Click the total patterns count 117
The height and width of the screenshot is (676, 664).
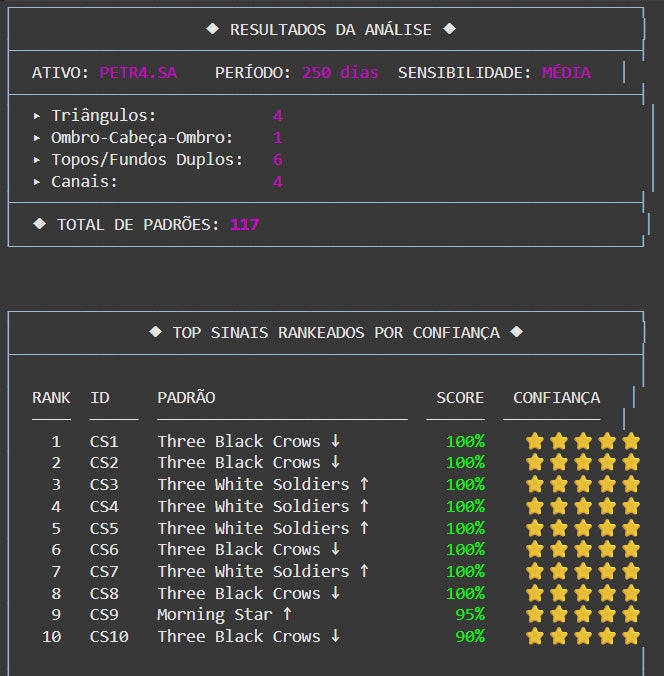tap(244, 225)
